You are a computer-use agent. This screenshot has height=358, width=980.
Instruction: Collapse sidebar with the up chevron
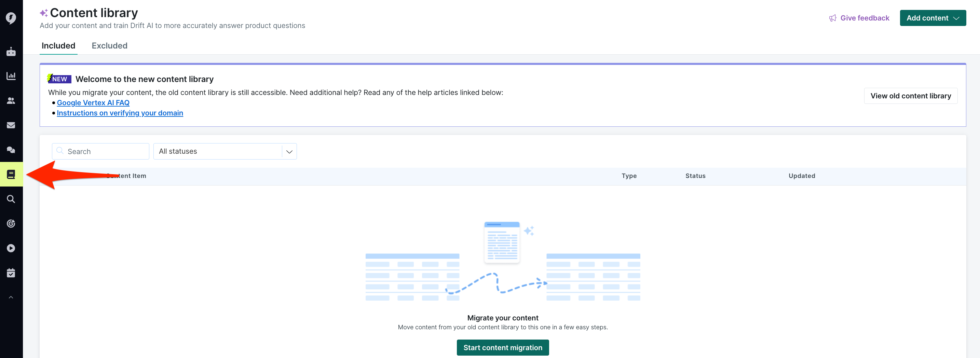(x=11, y=297)
